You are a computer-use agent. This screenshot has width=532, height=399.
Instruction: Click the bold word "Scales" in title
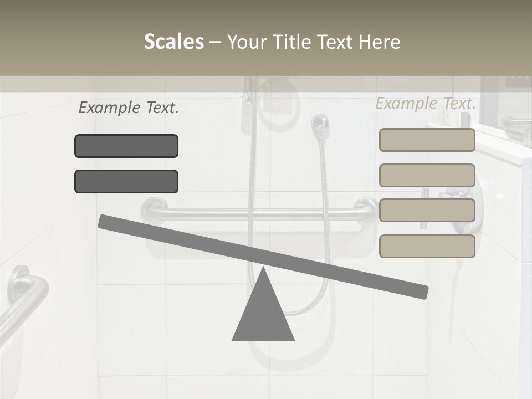(x=173, y=42)
